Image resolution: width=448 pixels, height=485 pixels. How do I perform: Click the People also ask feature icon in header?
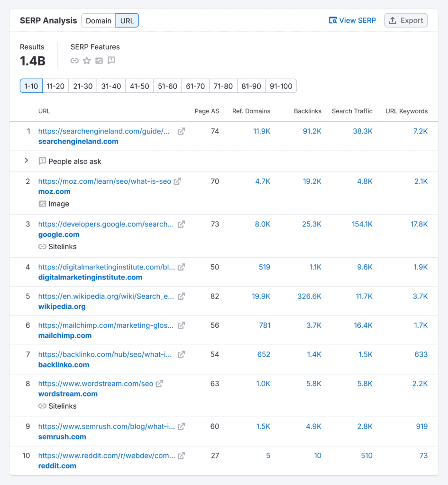pos(111,61)
